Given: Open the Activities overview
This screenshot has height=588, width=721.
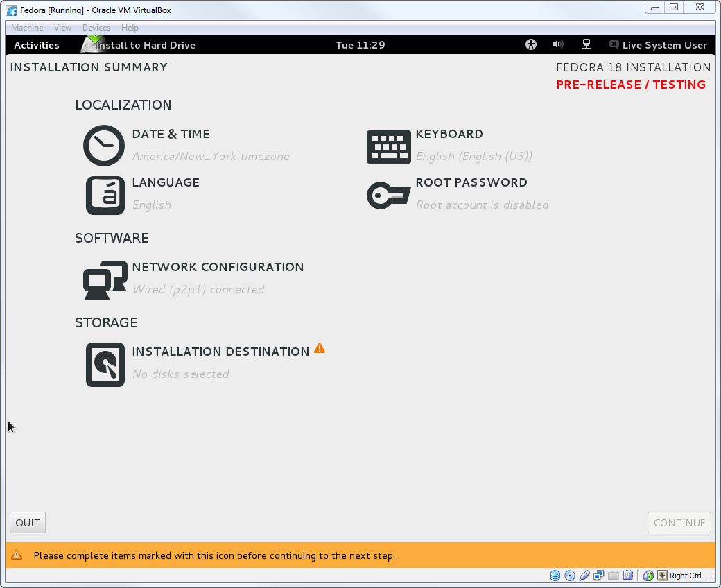Looking at the screenshot, I should click(x=37, y=45).
